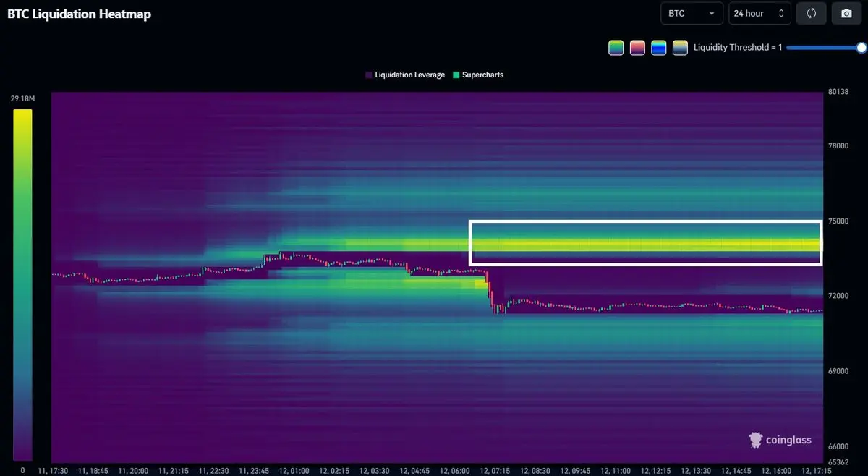Select the green-purple viridis color theme
Image resolution: width=868 pixels, height=476 pixels.
coord(616,48)
